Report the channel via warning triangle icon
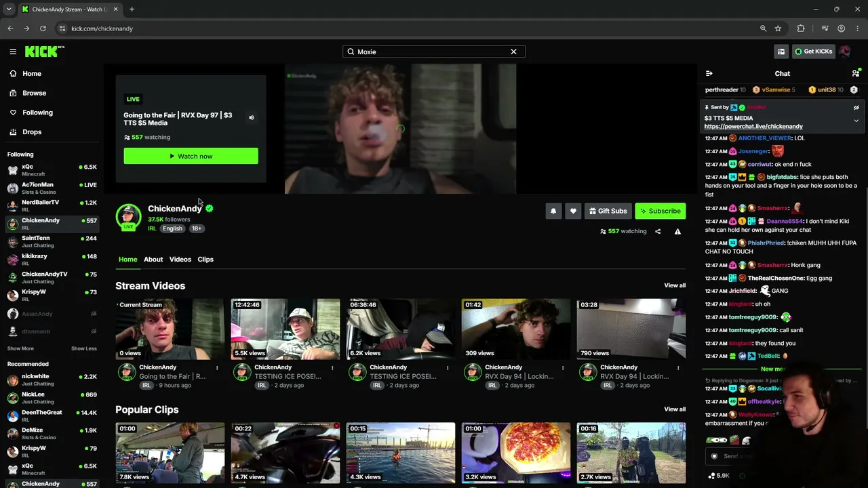The image size is (868, 488). click(x=677, y=231)
